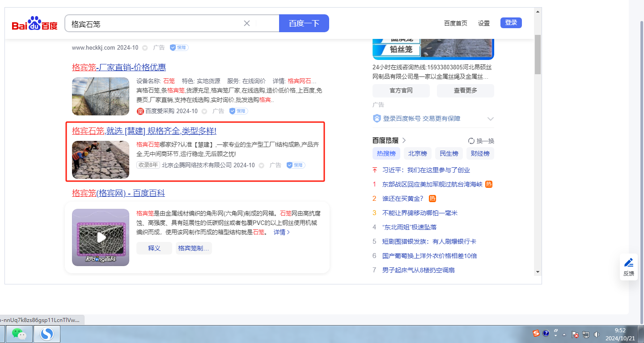644x343 pixels.
Task: Click the red 百度爱采购 source icon
Action: pyautogui.click(x=140, y=111)
